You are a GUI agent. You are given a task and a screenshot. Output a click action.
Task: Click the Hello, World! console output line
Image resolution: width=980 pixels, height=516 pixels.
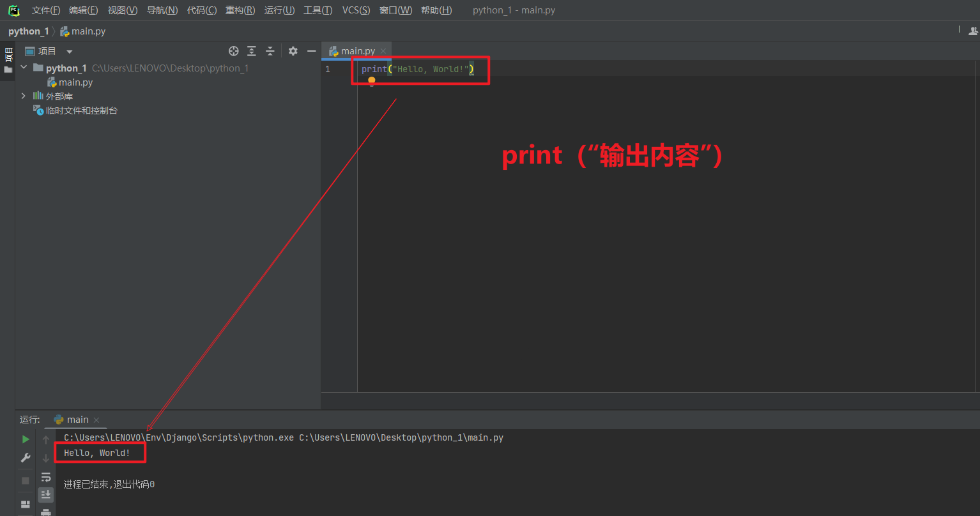(97, 453)
